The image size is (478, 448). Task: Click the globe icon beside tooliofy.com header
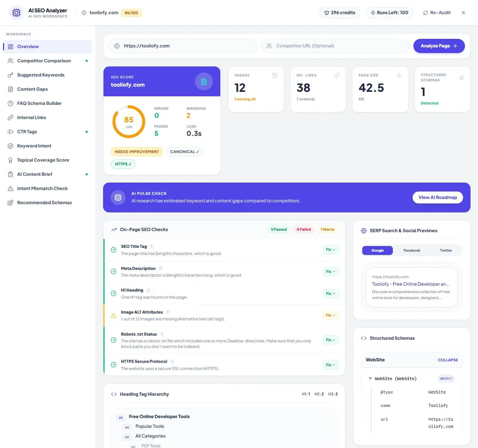pos(84,13)
